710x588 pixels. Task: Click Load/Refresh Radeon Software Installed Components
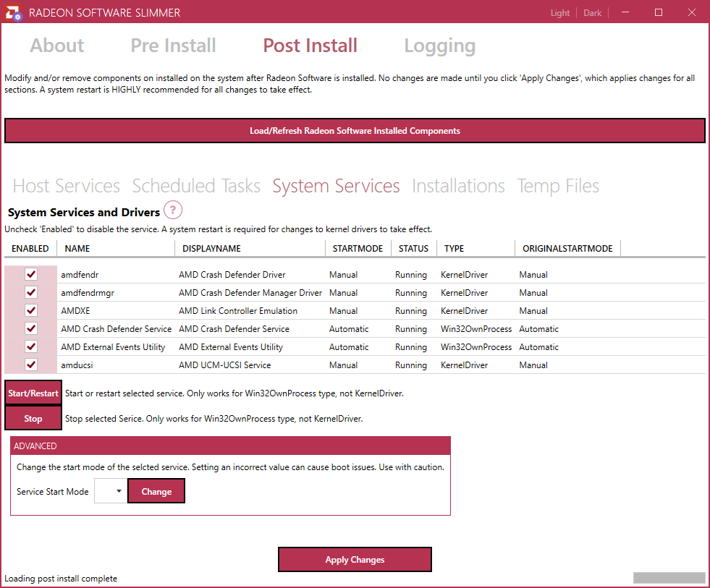pyautogui.click(x=355, y=131)
